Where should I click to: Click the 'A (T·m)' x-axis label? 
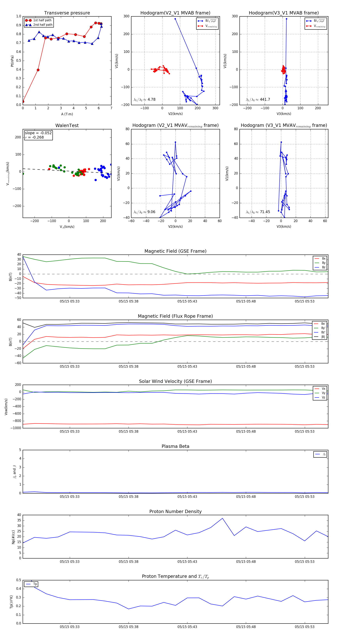(67, 114)
